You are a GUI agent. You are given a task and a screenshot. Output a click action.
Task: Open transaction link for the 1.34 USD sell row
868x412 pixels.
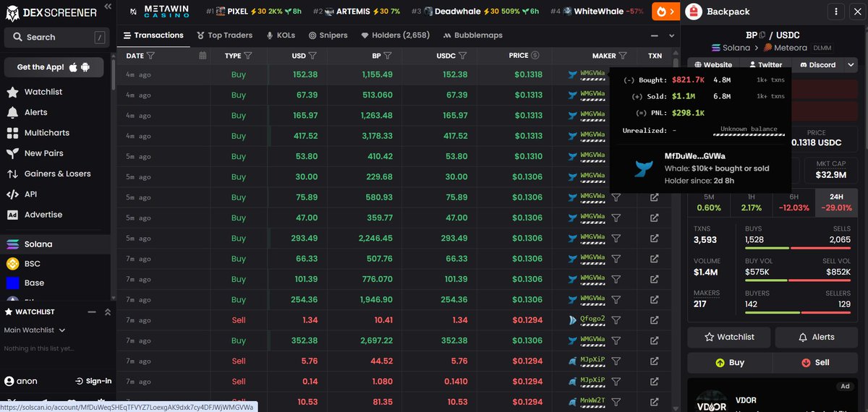coord(654,319)
